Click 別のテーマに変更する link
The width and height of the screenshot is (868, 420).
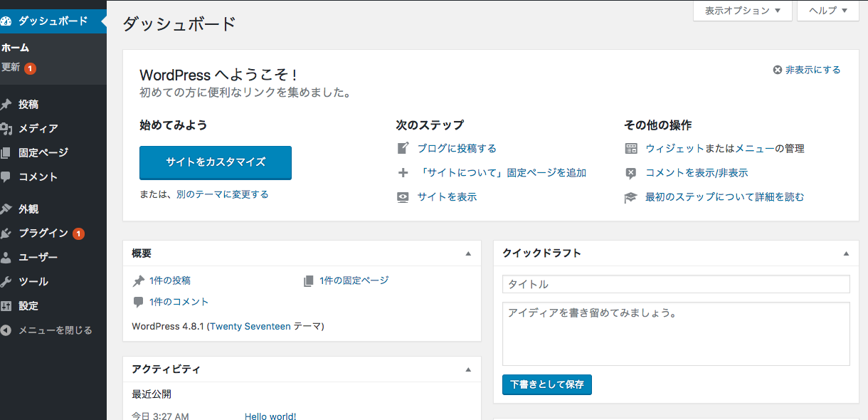tap(223, 194)
